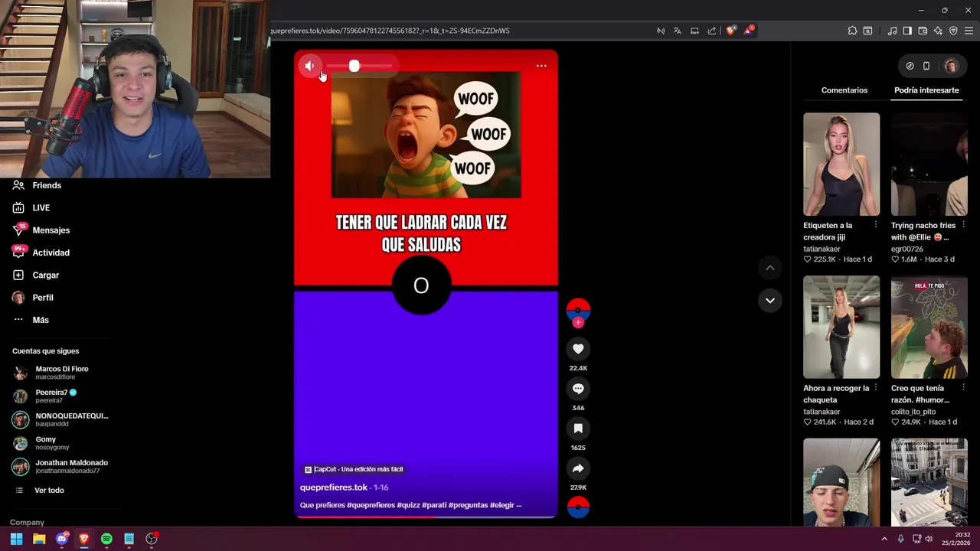Viewport: 980px width, 551px height.
Task: Open the Friends page in sidebar
Action: tap(37, 185)
